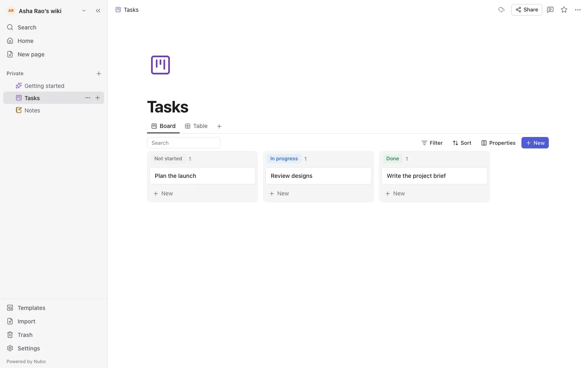Click the cloud sync status icon
Viewport: 588px width, 368px height.
pos(501,10)
